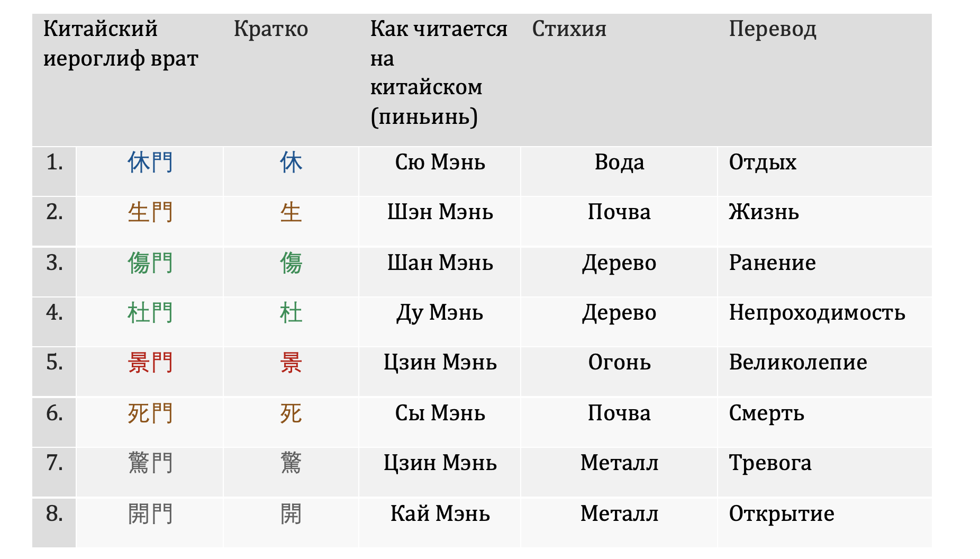
Task: Click the gray 開門 hieroglyph in row 8
Action: click(150, 513)
